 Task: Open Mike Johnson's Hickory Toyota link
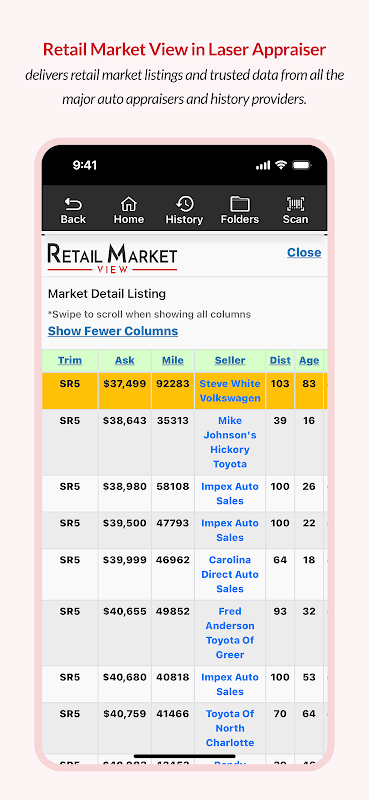tap(230, 442)
